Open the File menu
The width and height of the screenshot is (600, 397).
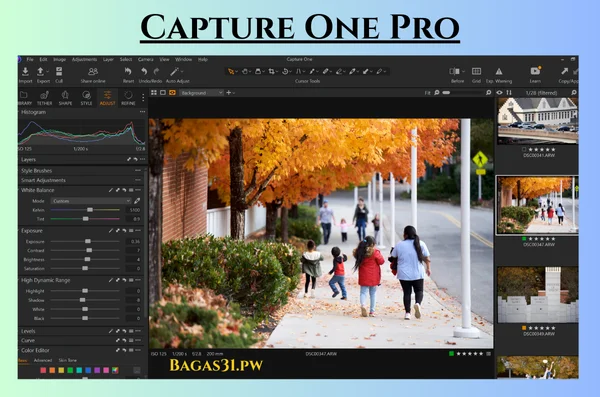(30, 59)
